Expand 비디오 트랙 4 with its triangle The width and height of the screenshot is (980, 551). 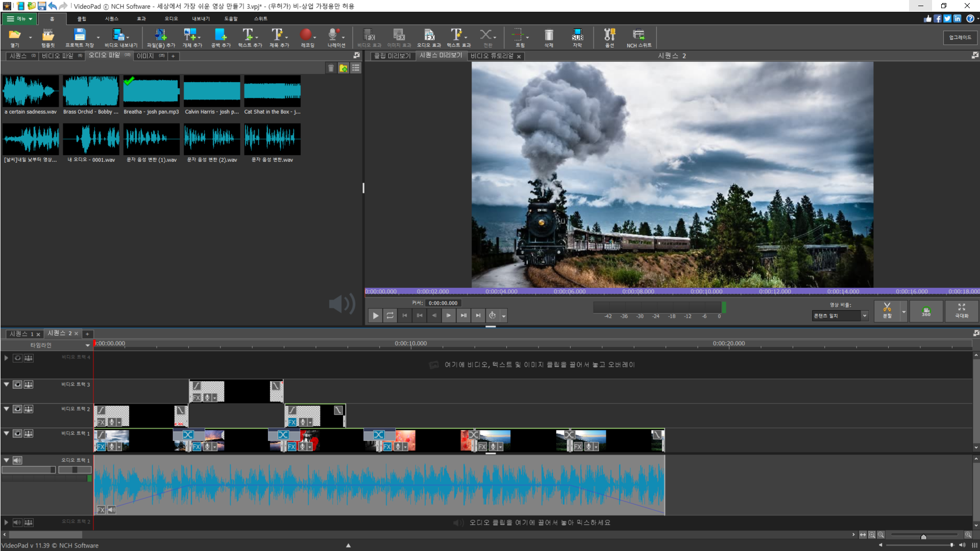pyautogui.click(x=6, y=358)
